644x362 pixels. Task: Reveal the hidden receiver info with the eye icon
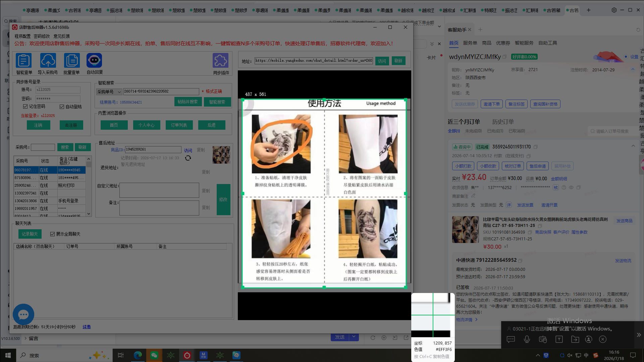[571, 188]
